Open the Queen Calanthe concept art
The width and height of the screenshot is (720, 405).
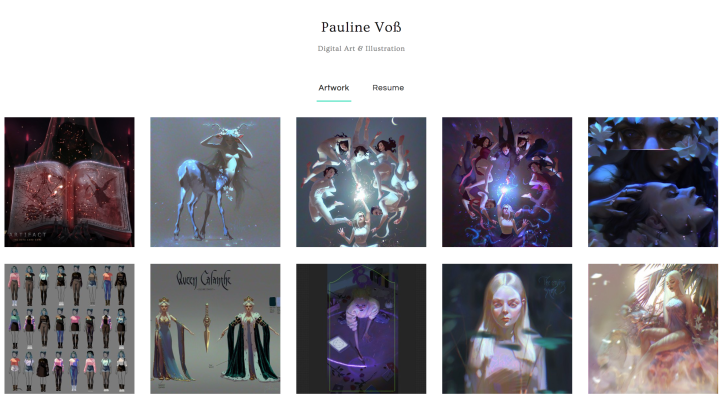click(215, 329)
